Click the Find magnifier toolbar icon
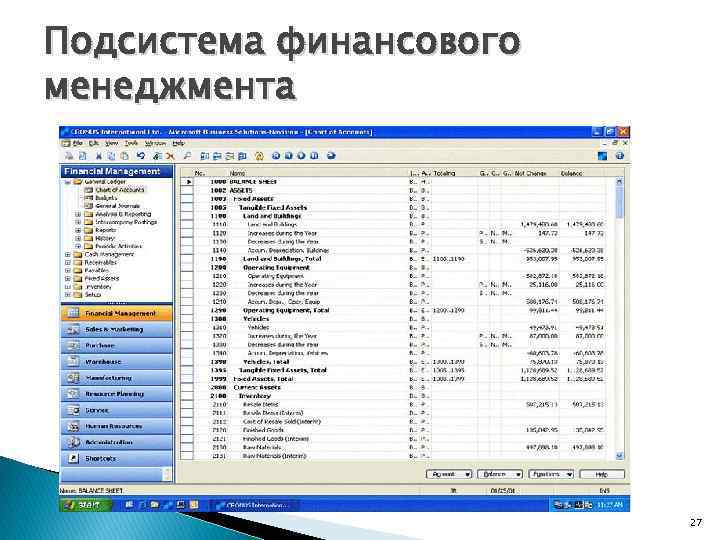Image resolution: width=720 pixels, height=540 pixels. pyautogui.click(x=187, y=156)
